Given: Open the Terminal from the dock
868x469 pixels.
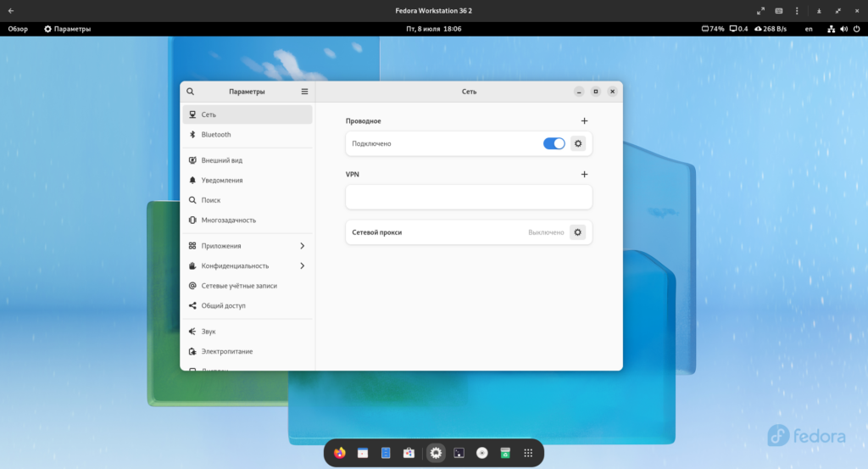Looking at the screenshot, I should (459, 454).
